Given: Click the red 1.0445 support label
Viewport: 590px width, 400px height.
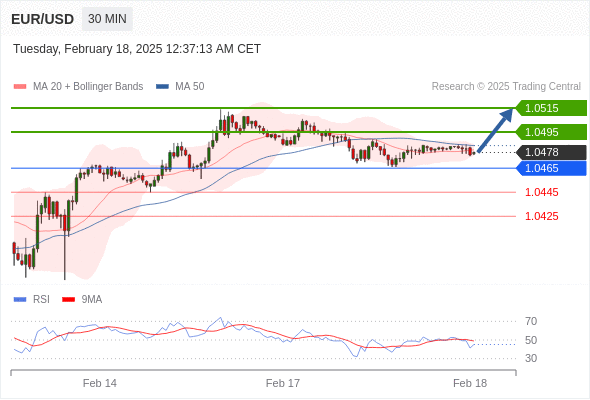Looking at the screenshot, I should 542,192.
